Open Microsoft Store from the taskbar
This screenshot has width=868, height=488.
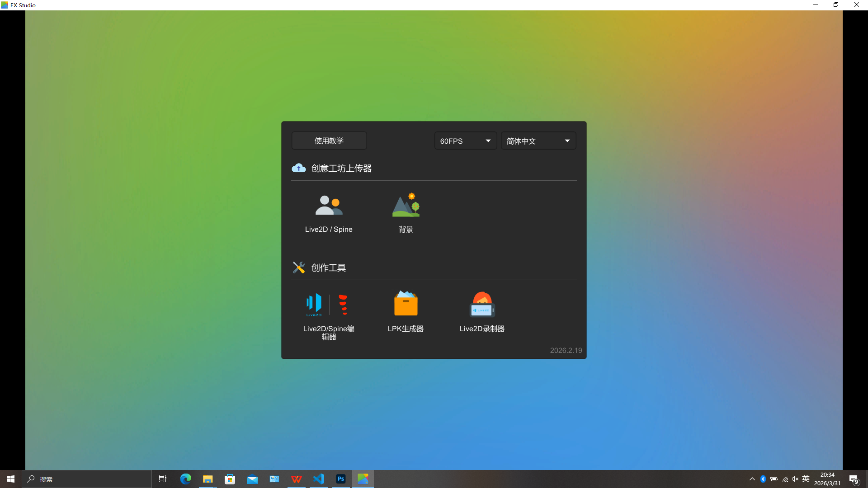tap(230, 479)
